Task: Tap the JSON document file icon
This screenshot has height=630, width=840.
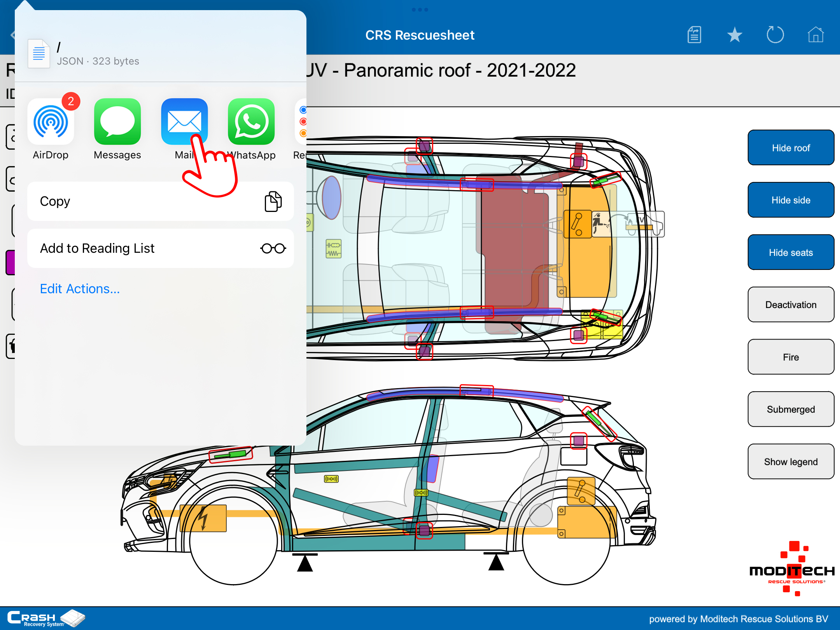Action: click(38, 54)
